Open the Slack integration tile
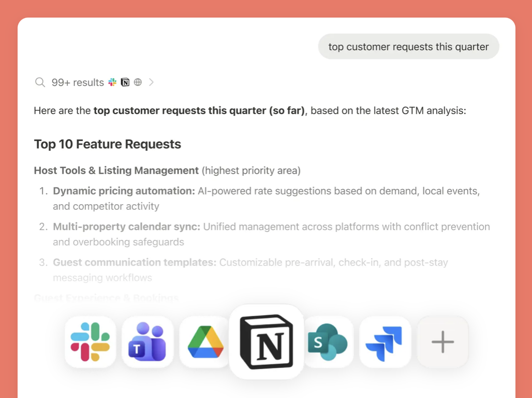 [x=90, y=342]
